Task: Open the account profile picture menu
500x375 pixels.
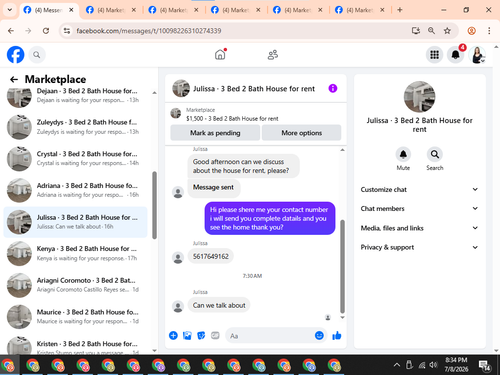Action: [x=477, y=55]
